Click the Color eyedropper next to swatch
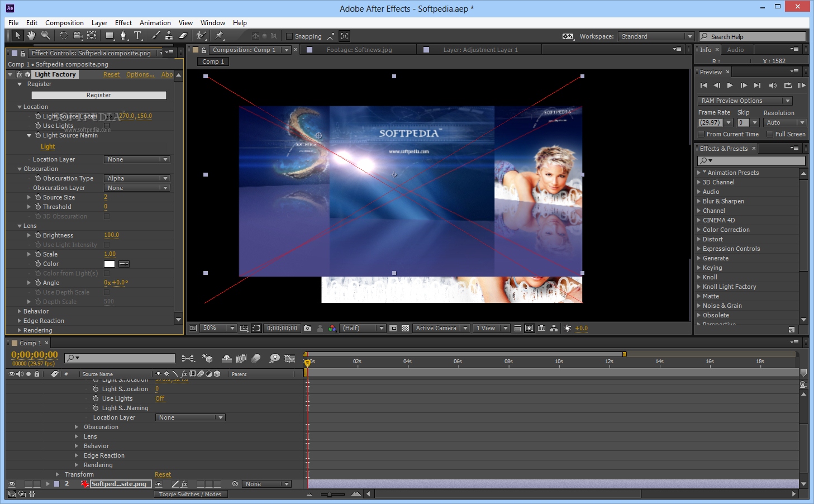 [124, 264]
